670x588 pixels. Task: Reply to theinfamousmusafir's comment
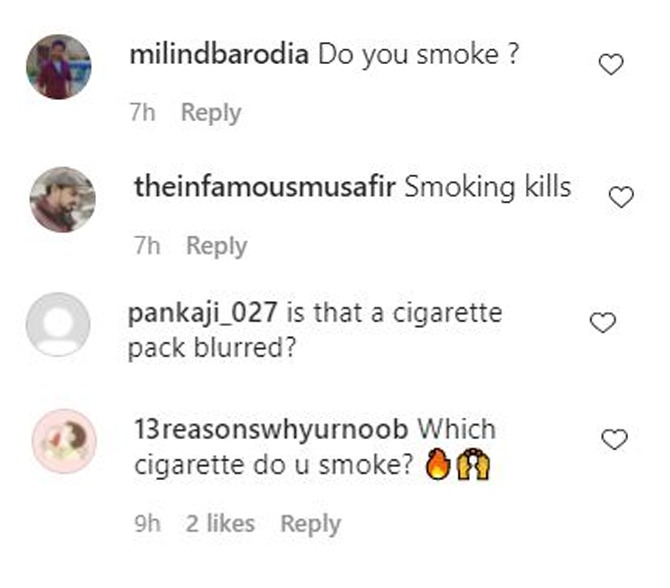[x=217, y=246]
